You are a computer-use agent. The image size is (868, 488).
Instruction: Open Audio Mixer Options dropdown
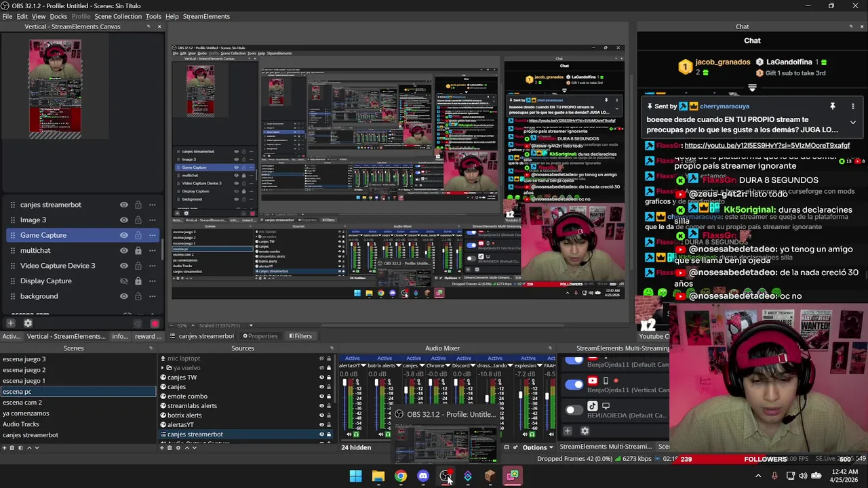coord(537,447)
